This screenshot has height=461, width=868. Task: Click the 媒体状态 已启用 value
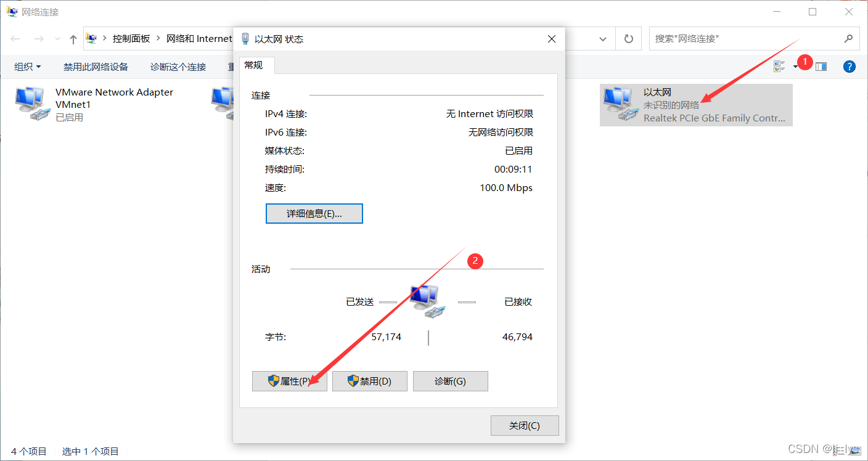pos(518,151)
